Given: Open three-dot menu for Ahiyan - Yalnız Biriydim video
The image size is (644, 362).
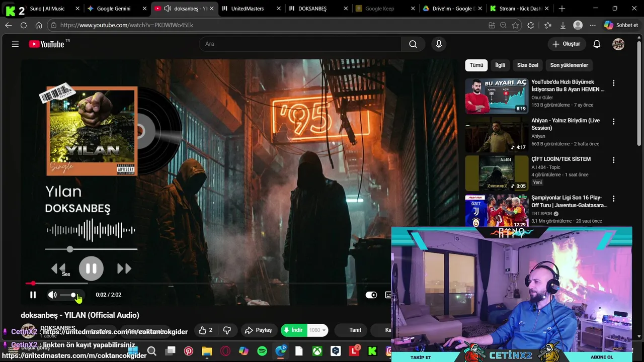Looking at the screenshot, I should point(613,122).
